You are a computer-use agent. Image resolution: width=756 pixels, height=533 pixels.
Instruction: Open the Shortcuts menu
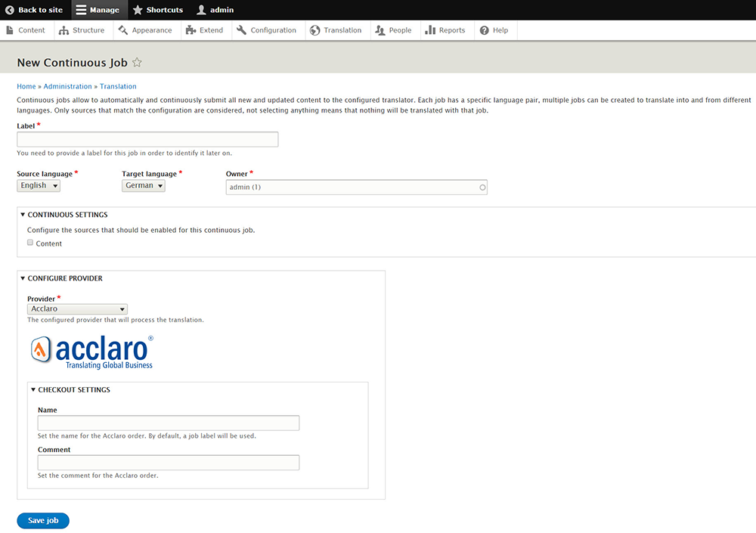click(x=157, y=10)
